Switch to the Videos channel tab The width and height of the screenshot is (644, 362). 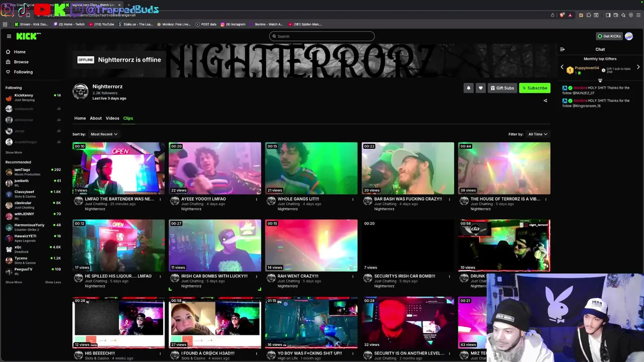point(112,118)
